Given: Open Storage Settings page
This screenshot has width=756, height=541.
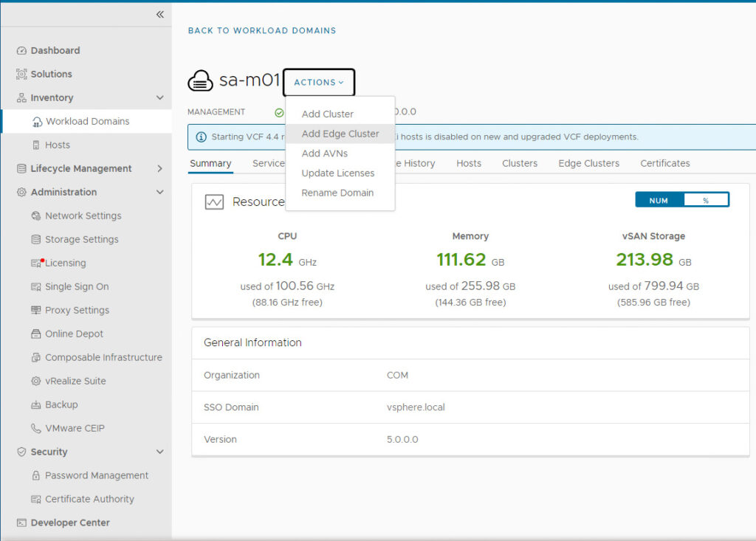Looking at the screenshot, I should (81, 240).
